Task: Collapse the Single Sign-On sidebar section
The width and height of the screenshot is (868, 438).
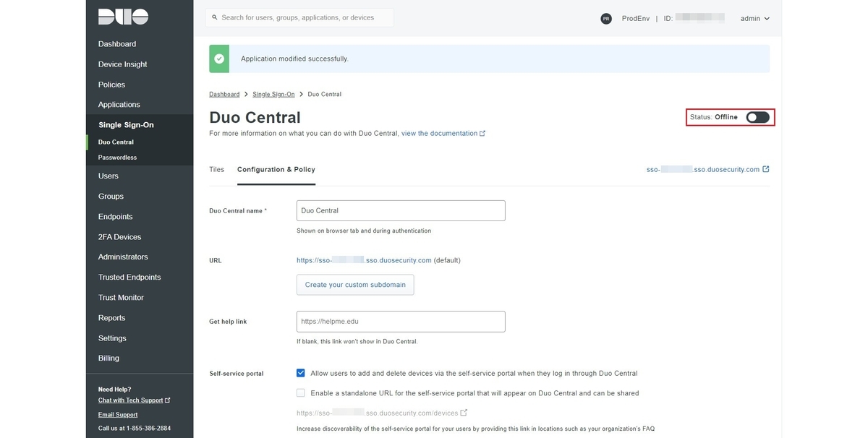Action: (x=126, y=125)
